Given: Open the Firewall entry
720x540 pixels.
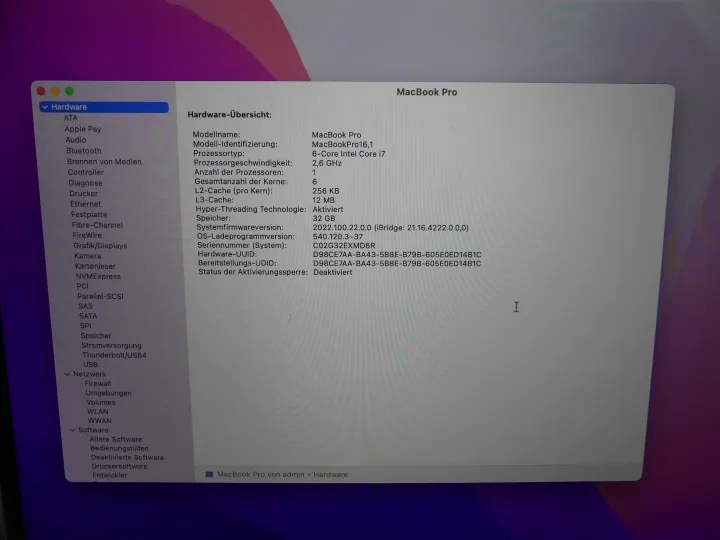Looking at the screenshot, I should coord(98,383).
